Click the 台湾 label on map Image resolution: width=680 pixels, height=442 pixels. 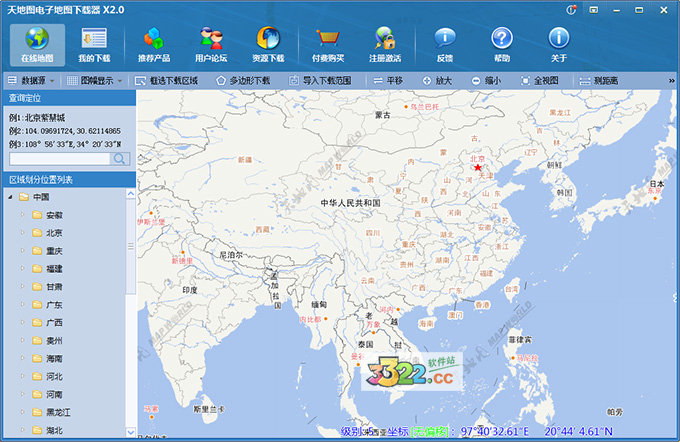point(512,289)
